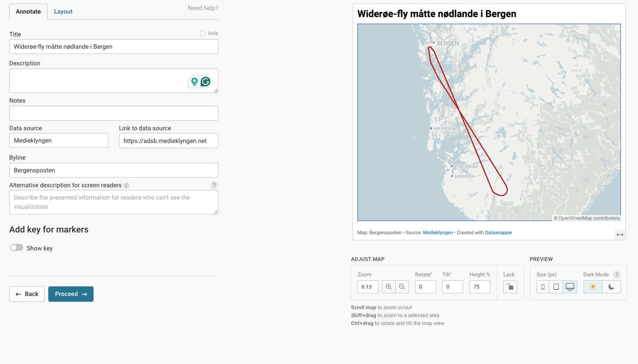
Task: Click the Grammarly icon in Description
Action: click(x=205, y=82)
